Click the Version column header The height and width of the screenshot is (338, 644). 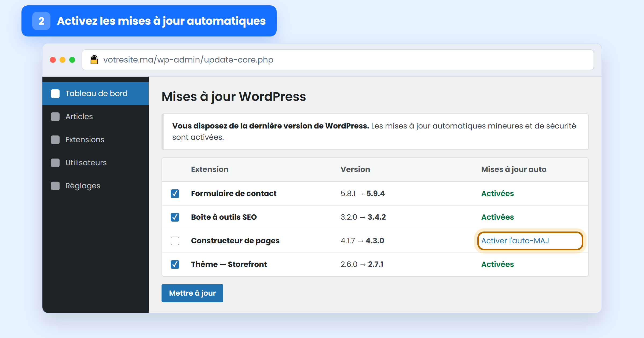(355, 170)
